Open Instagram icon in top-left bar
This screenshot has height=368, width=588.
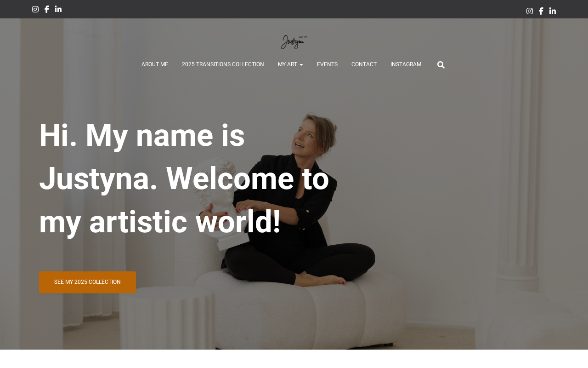tap(35, 9)
